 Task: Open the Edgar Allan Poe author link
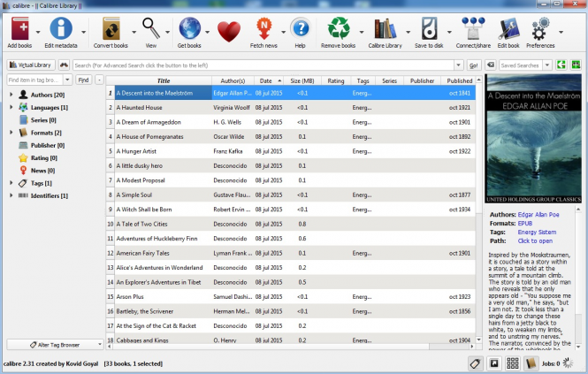pos(538,215)
